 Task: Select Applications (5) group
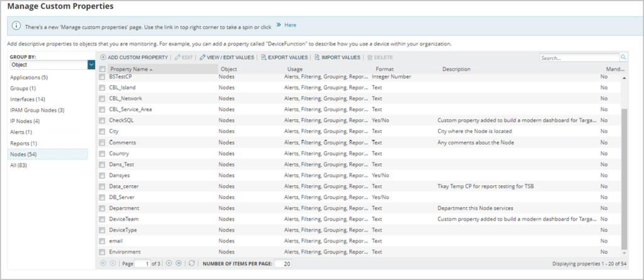coord(28,77)
